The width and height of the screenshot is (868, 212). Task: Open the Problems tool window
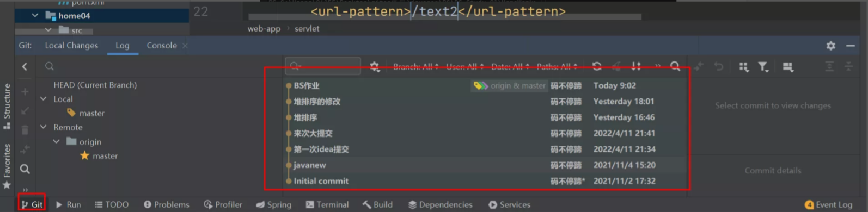point(167,204)
